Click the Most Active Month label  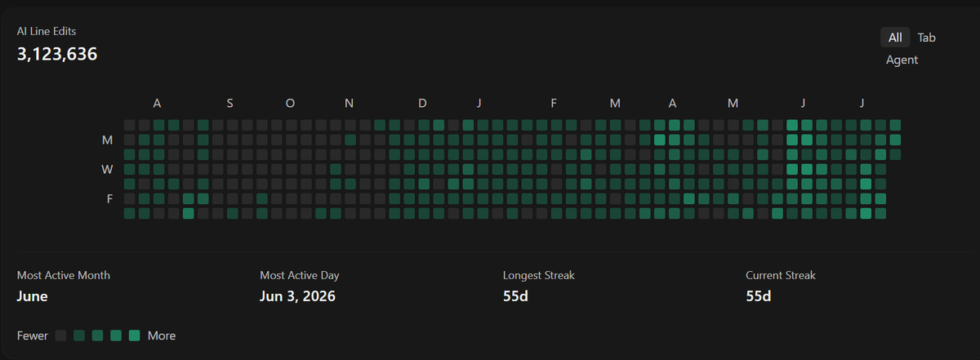click(x=64, y=275)
